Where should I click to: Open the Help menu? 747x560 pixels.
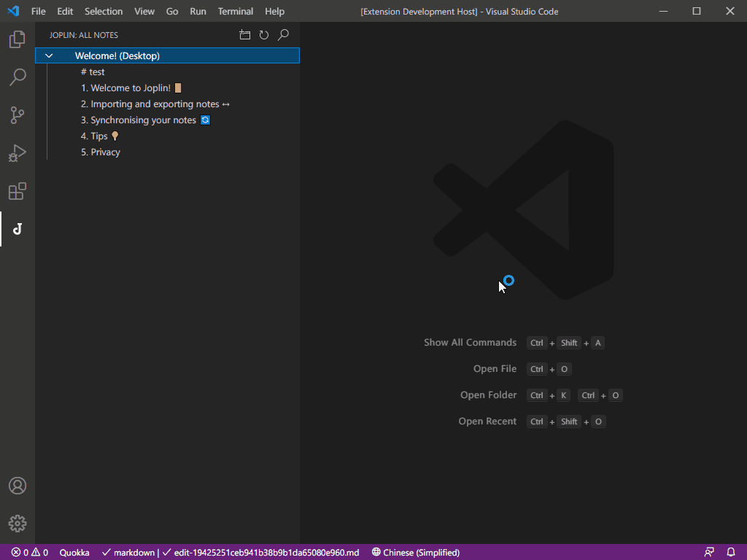(x=274, y=12)
